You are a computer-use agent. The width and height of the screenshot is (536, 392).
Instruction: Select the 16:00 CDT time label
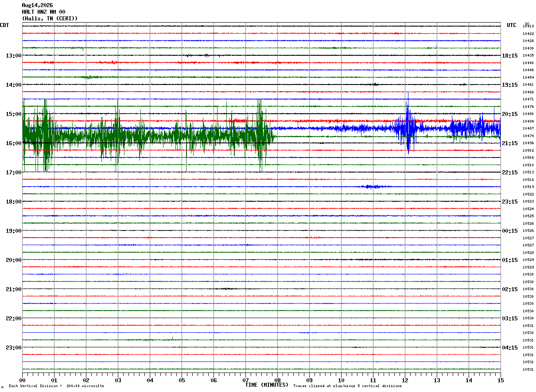[x=14, y=143]
